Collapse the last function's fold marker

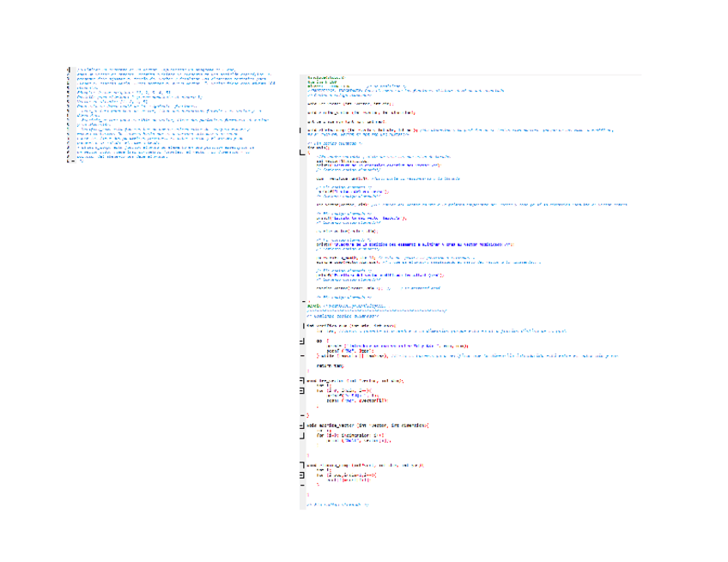(300, 464)
